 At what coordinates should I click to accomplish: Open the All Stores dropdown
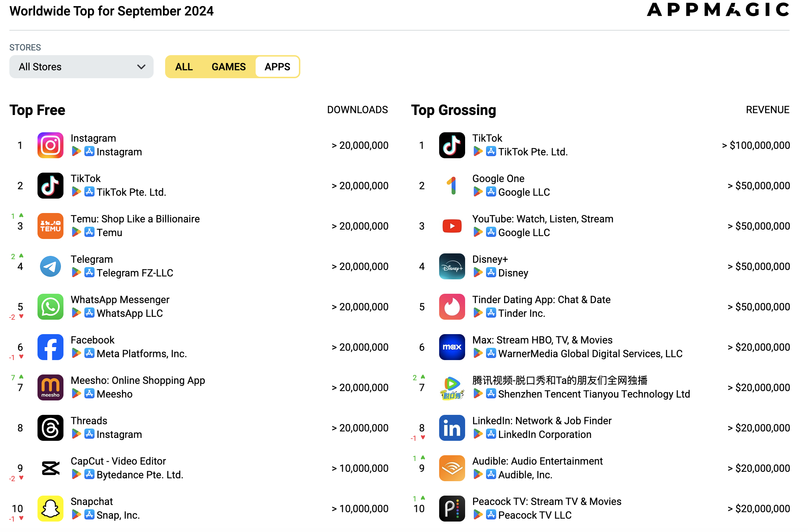point(81,67)
